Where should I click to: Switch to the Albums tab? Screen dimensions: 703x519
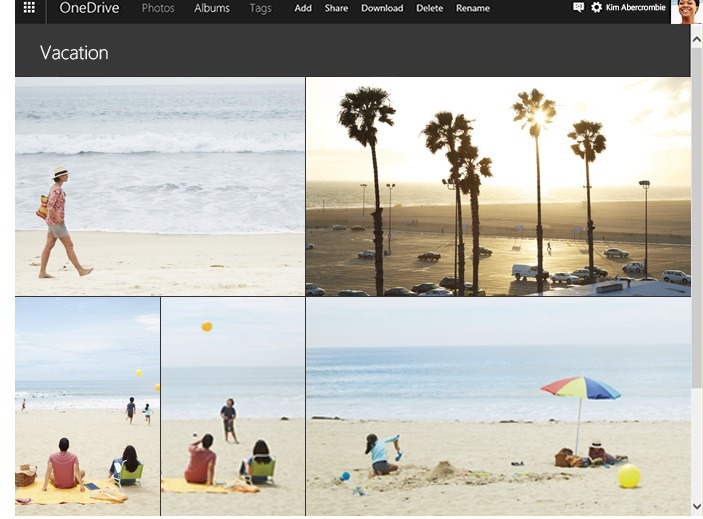point(212,8)
